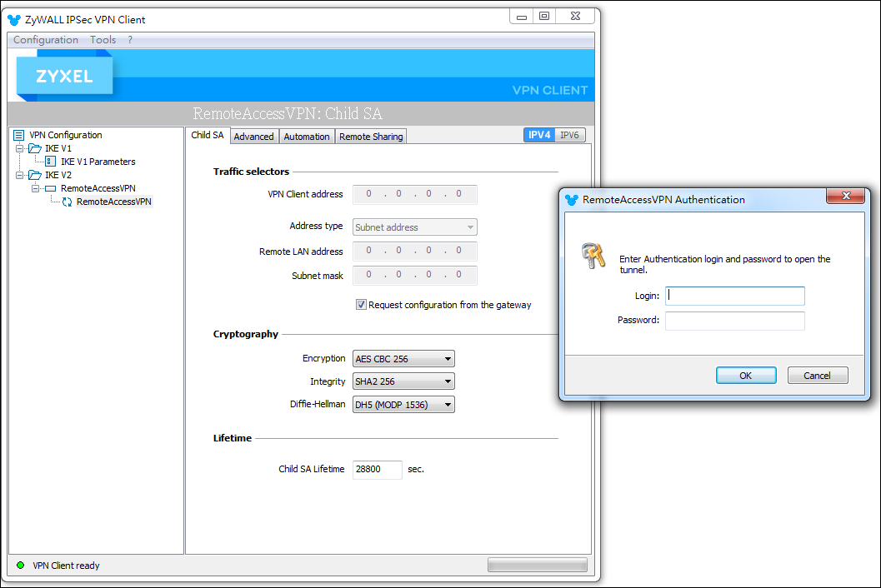Screen dimensions: 881x588
Task: Collapse the IKE V1 tree node
Action: tap(20, 149)
